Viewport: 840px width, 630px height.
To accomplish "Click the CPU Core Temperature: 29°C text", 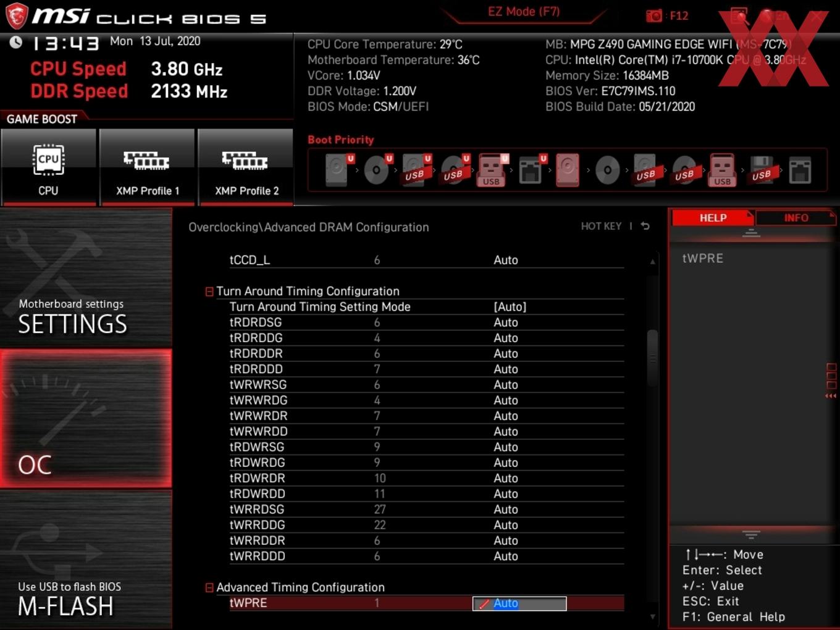I will click(x=385, y=44).
